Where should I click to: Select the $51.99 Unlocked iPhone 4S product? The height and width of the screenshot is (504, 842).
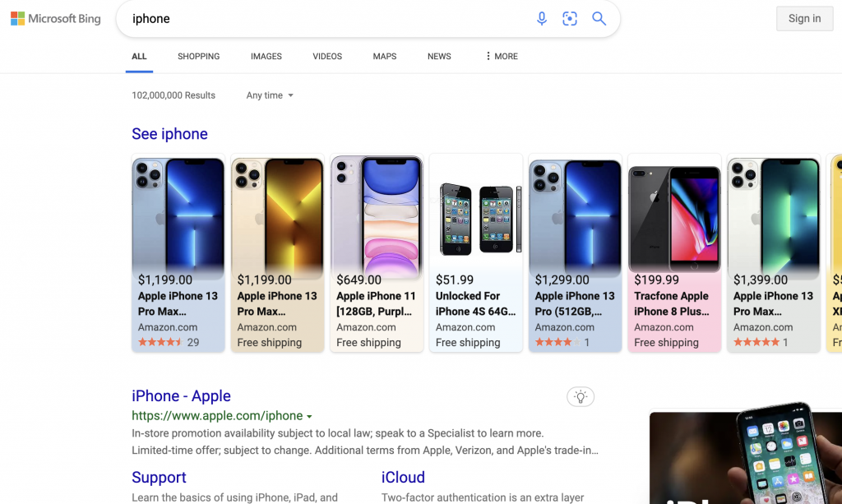476,253
